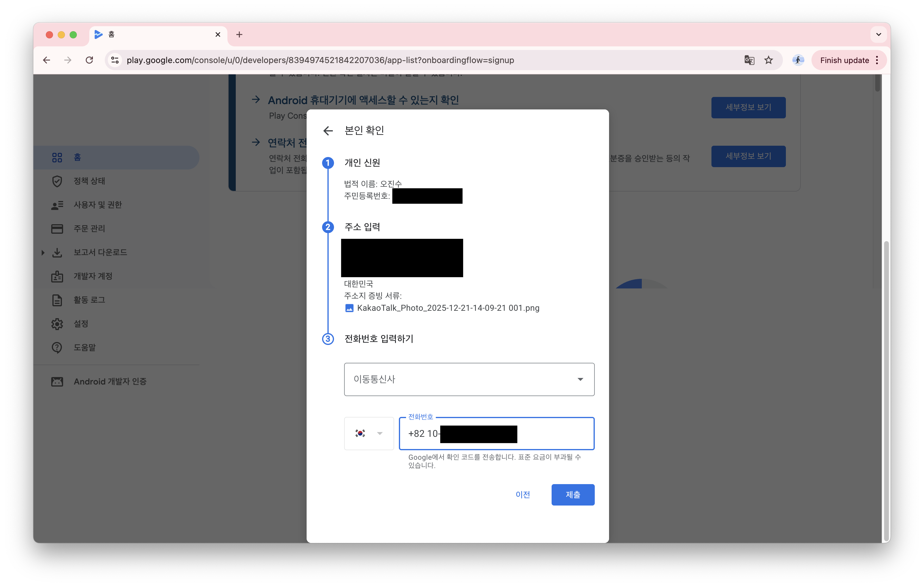Go to Android 개발자 인증 menu item
The height and width of the screenshot is (587, 924).
pos(110,382)
